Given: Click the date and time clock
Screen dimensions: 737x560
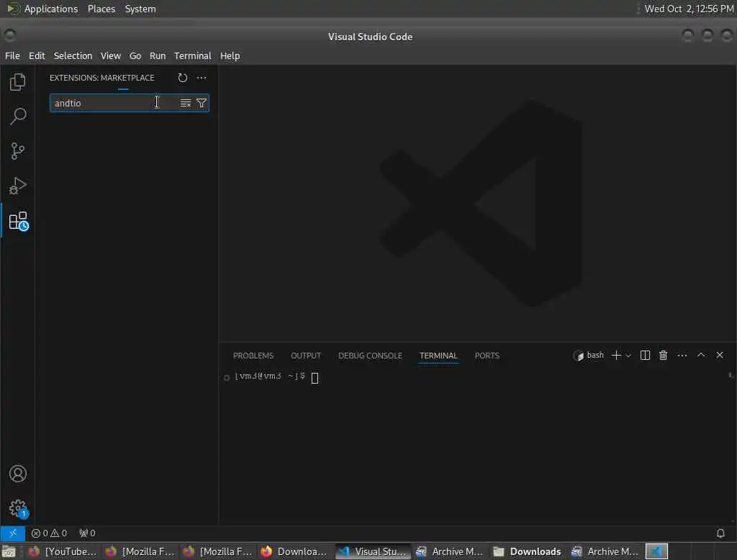Looking at the screenshot, I should tap(689, 9).
